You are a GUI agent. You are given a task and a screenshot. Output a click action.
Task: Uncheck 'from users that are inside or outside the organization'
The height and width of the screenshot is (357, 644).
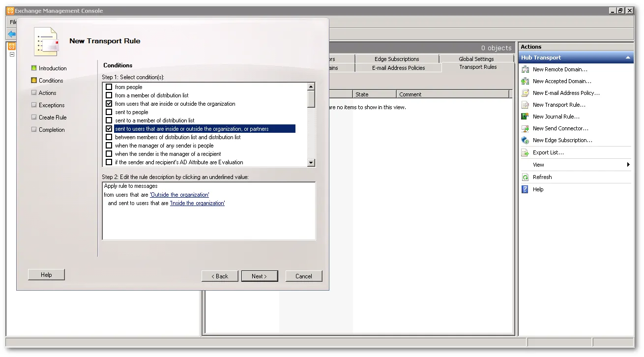click(x=109, y=103)
